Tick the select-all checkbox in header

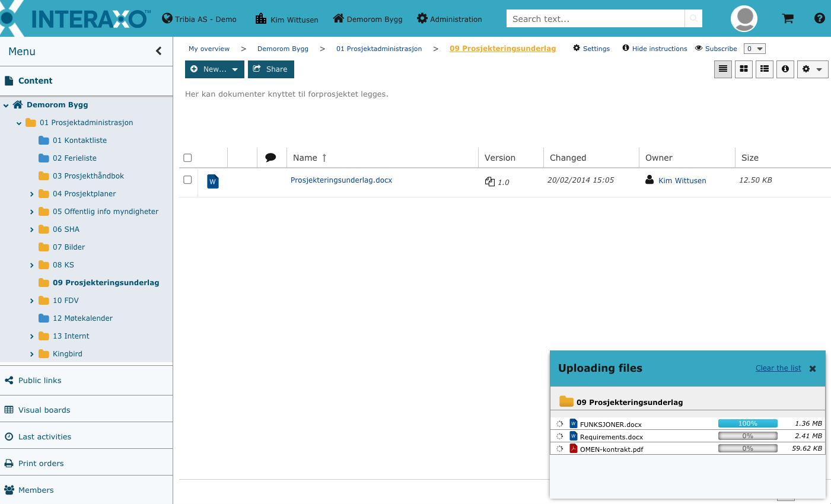pyautogui.click(x=187, y=158)
